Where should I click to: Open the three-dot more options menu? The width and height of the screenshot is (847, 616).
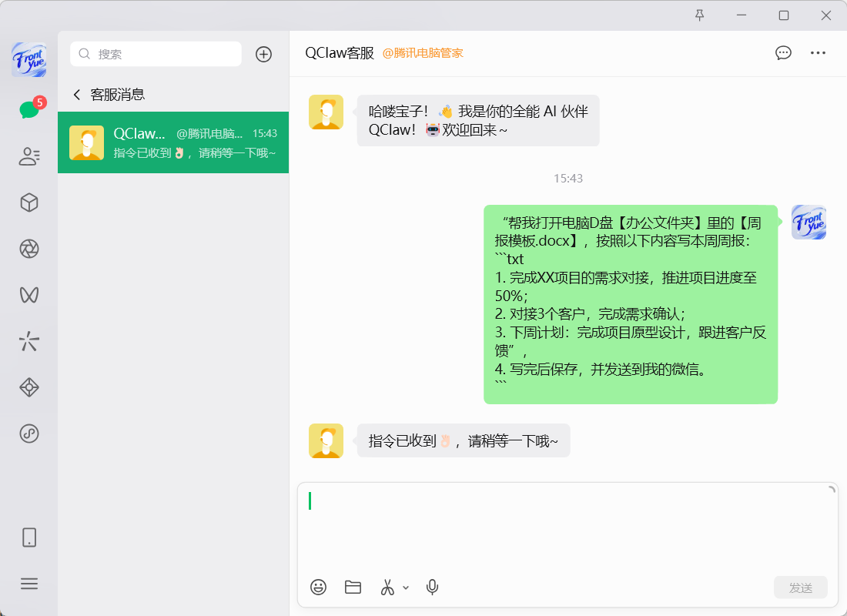tap(818, 53)
